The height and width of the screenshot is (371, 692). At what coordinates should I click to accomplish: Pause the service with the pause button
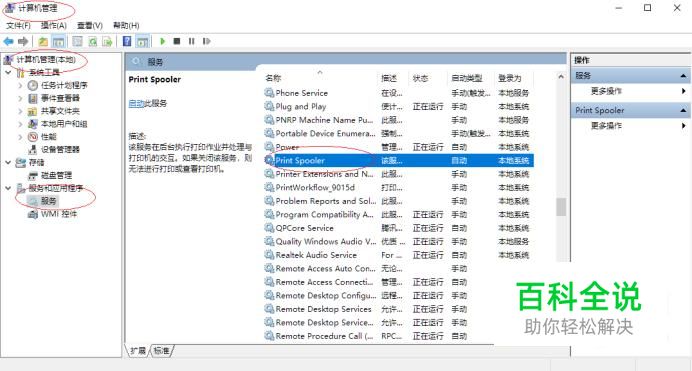click(x=192, y=41)
